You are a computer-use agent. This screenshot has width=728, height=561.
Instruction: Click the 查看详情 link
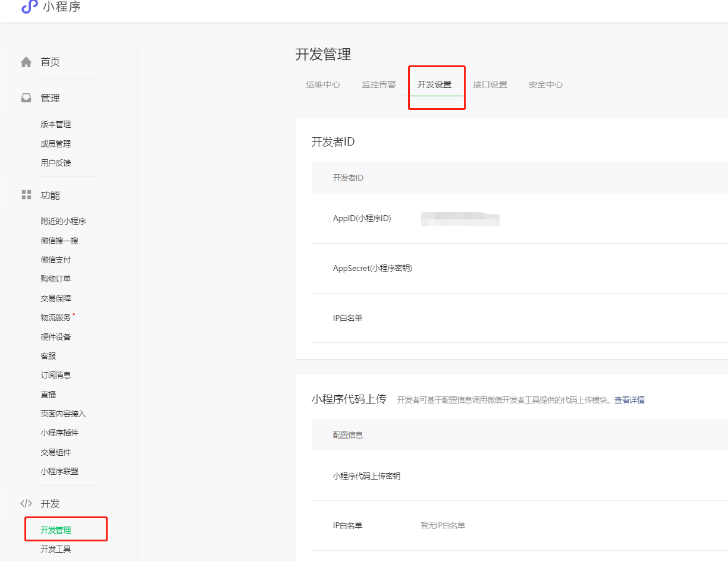pos(629,400)
